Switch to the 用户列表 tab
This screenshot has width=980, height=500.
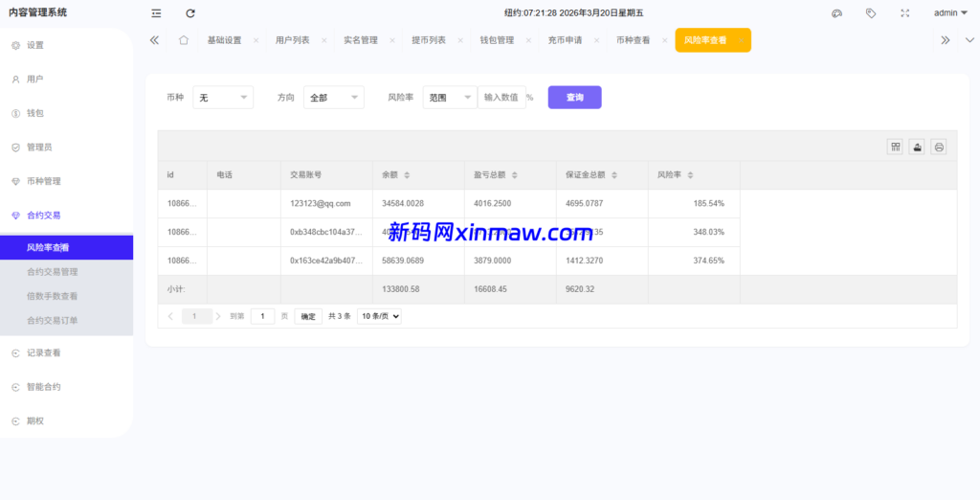point(293,40)
